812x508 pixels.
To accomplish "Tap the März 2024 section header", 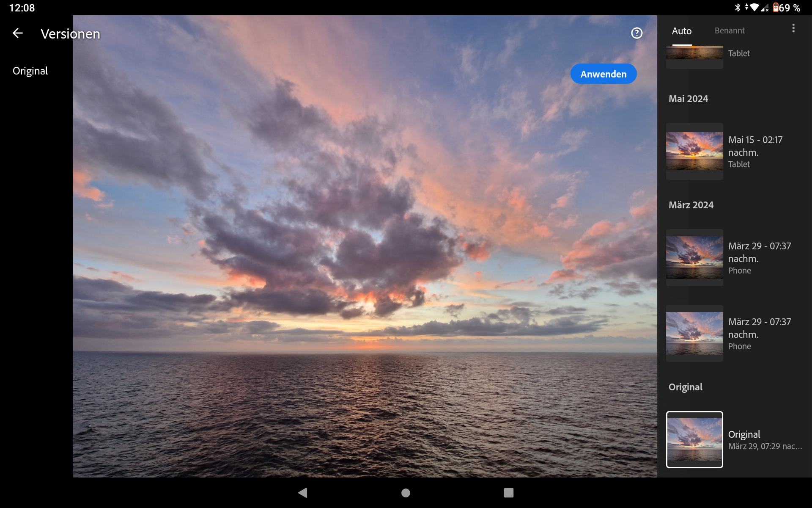I will [x=691, y=205].
